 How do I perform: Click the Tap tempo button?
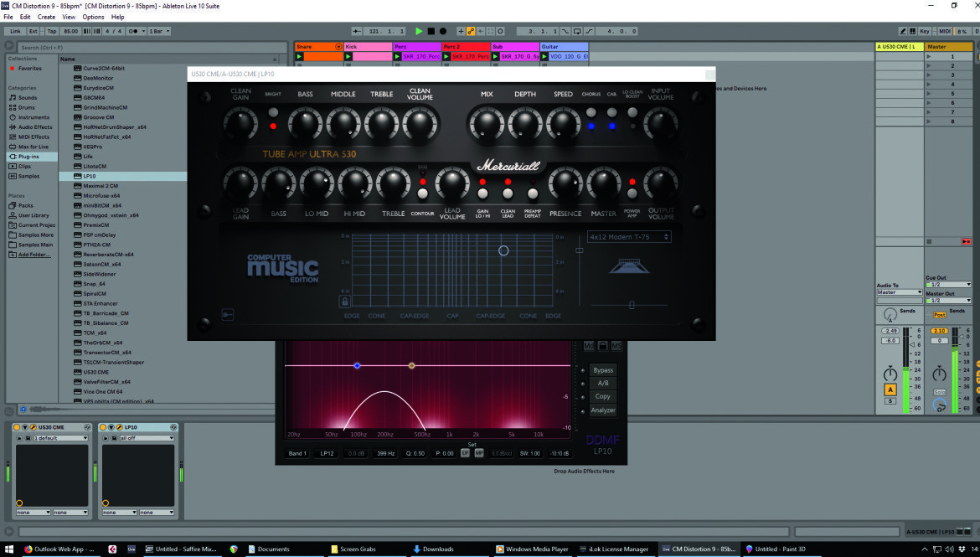tap(52, 31)
